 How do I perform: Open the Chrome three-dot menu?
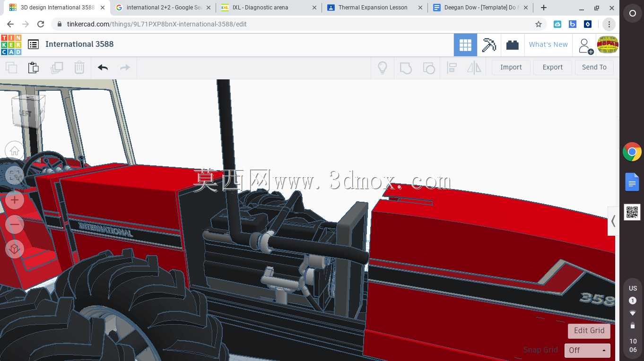point(609,24)
